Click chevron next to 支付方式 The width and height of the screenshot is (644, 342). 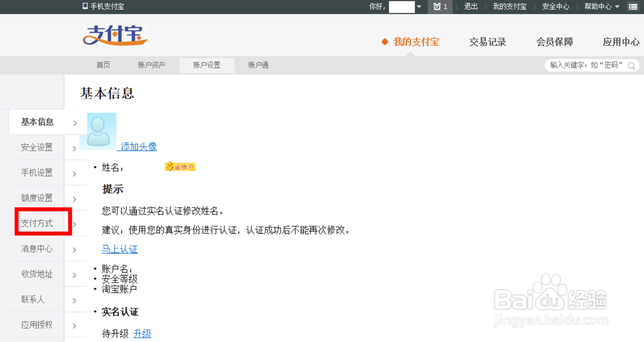(x=75, y=225)
